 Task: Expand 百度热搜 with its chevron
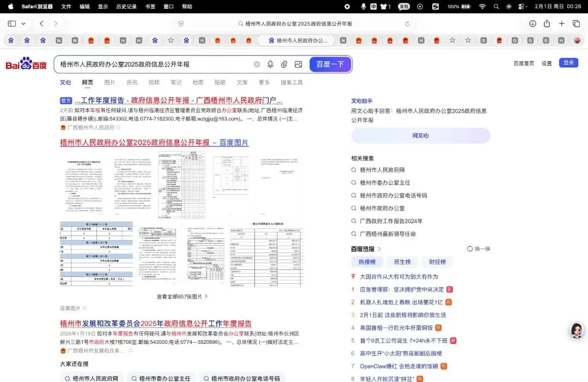tap(379, 249)
